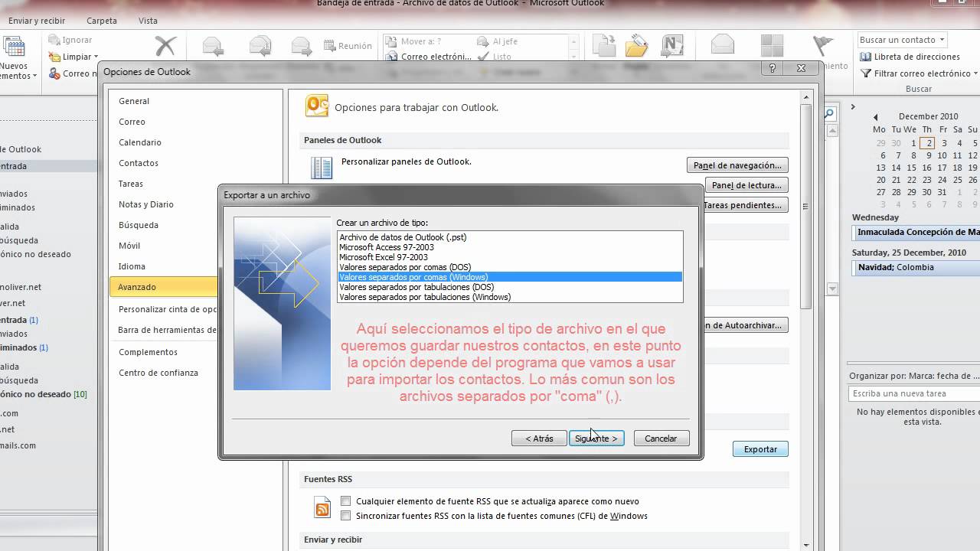Screen dimensions: 980x551
Task: Enable 'Cualquier elemento de fuente RSS' checkbox
Action: 346,501
